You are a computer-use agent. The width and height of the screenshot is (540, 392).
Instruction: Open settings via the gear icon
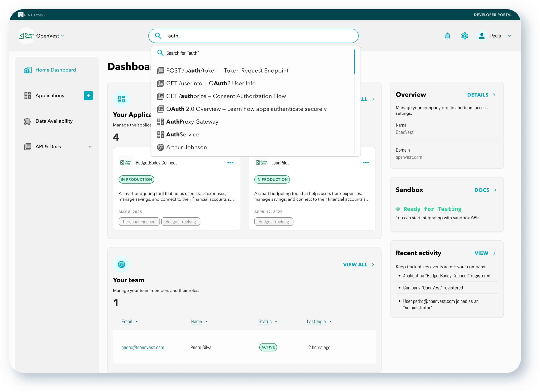(x=464, y=36)
